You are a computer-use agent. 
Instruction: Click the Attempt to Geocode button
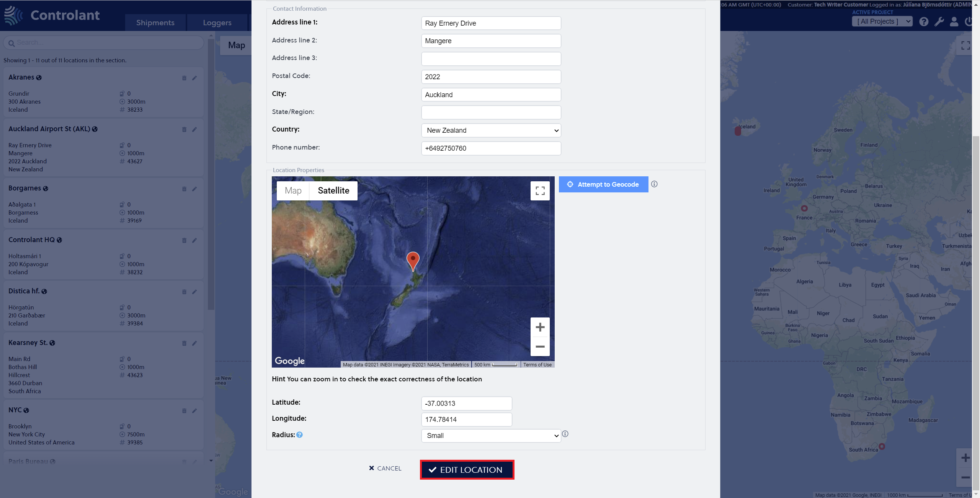click(603, 184)
